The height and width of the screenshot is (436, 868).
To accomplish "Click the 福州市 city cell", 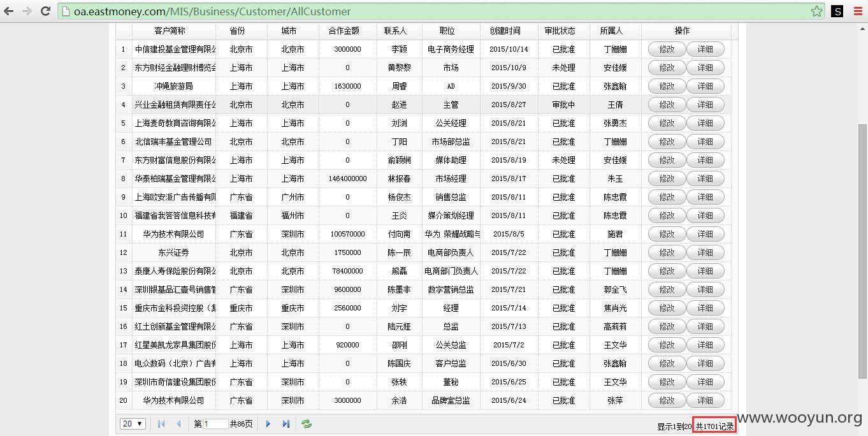I will point(293,215).
